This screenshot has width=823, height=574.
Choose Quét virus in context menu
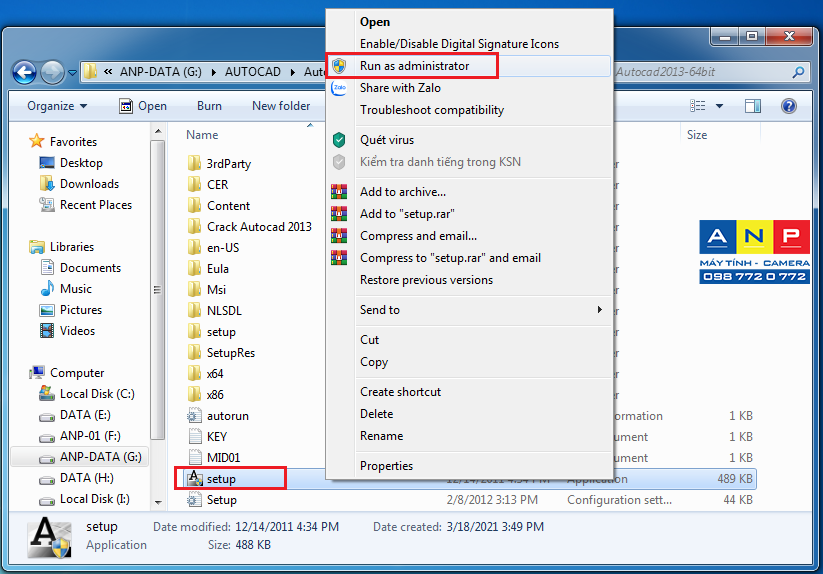pos(470,140)
